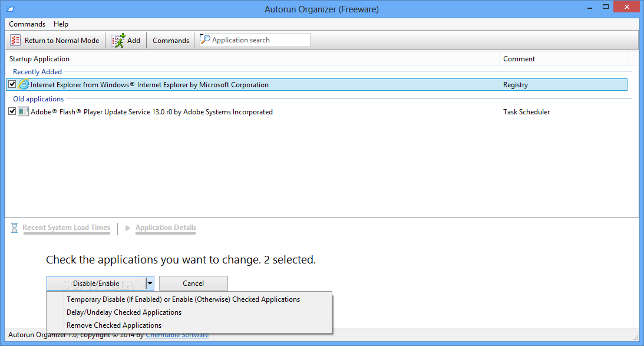Click Return to Normal Mode label

click(62, 40)
